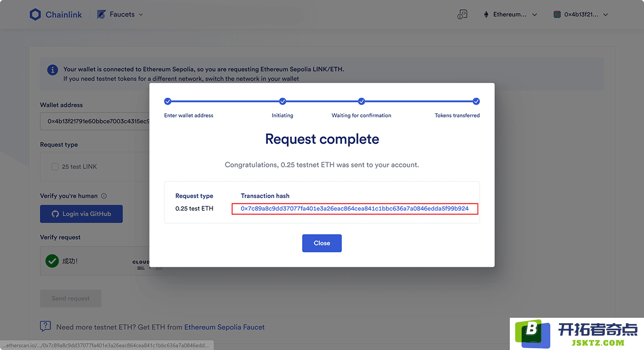Click the info icon beside Verify you're human

pos(104,196)
